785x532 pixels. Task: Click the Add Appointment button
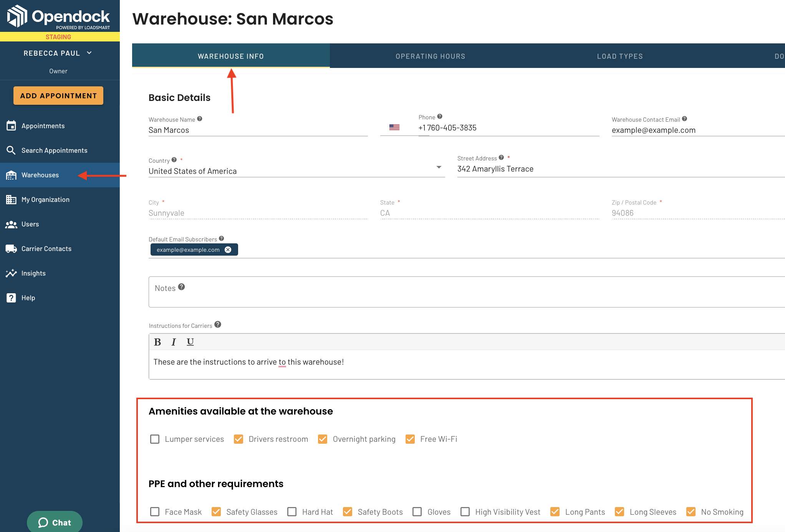pos(58,96)
